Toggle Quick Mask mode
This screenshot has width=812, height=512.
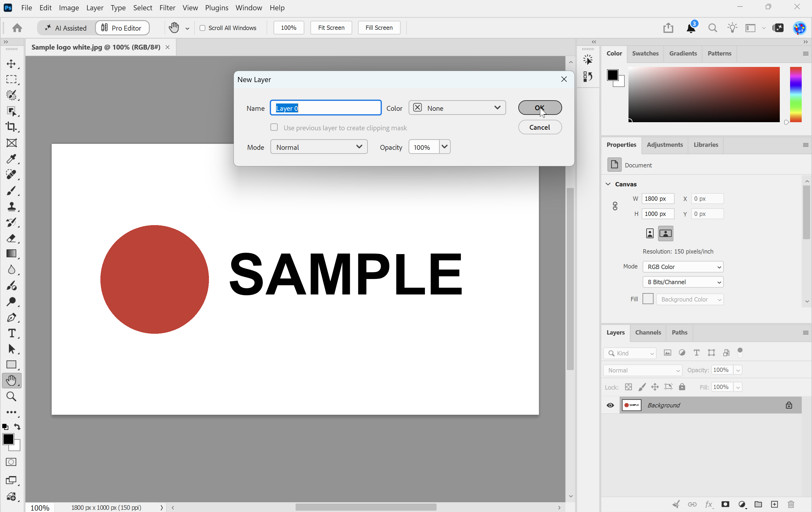(11, 462)
